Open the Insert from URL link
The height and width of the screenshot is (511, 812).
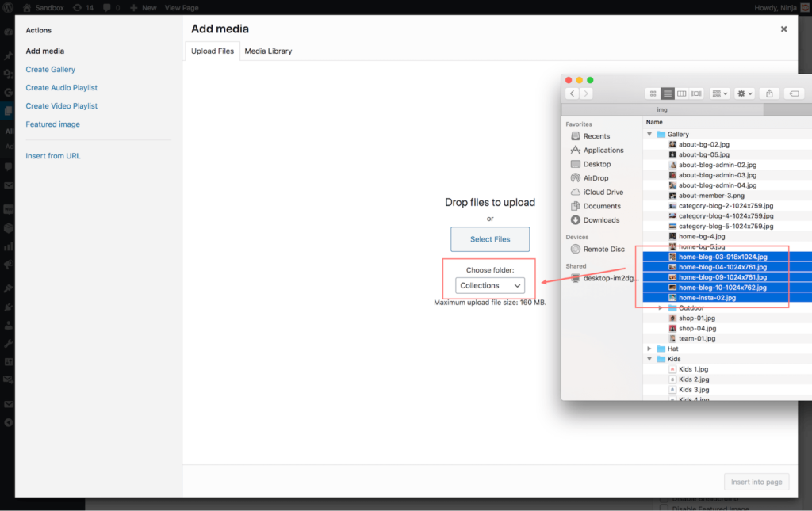52,155
